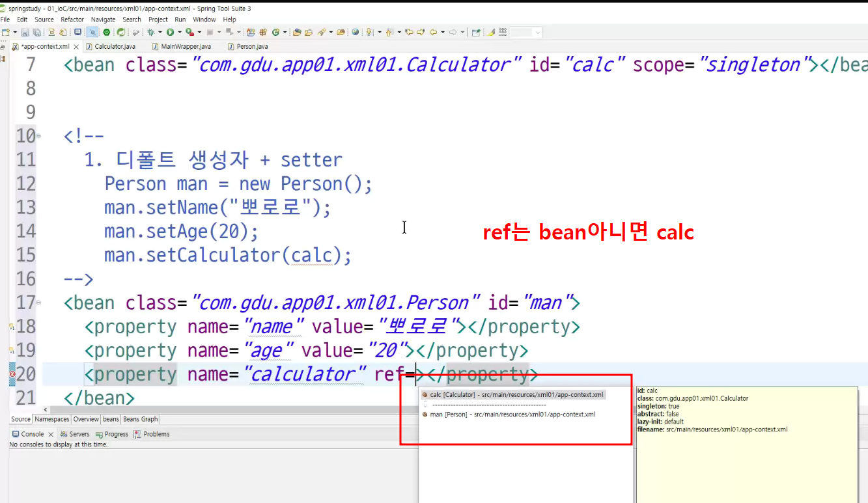
Task: Expand the Back history dropdown arrow
Action: tap(443, 32)
